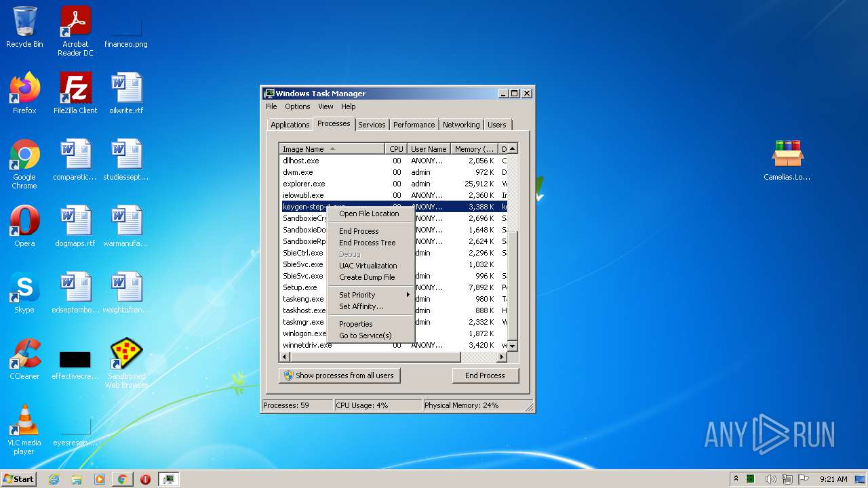Viewport: 868px width, 488px height.
Task: Launch CCleaner desktop shortcut
Action: point(24,359)
